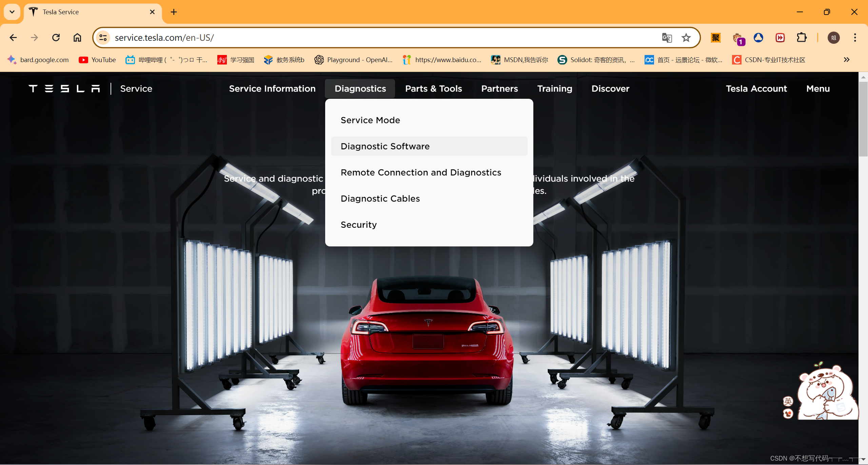This screenshot has width=868, height=465.
Task: Expand the tab search dropdown arrow
Action: click(12, 12)
